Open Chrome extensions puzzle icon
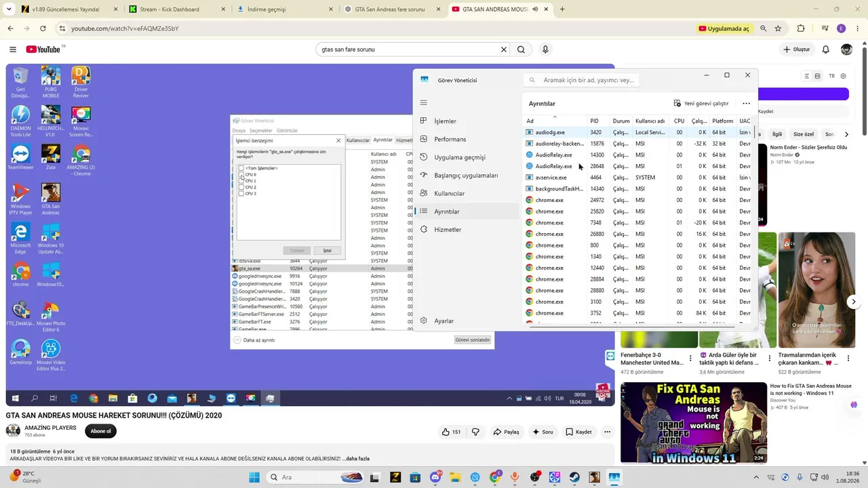The width and height of the screenshot is (868, 488). (x=801, y=28)
